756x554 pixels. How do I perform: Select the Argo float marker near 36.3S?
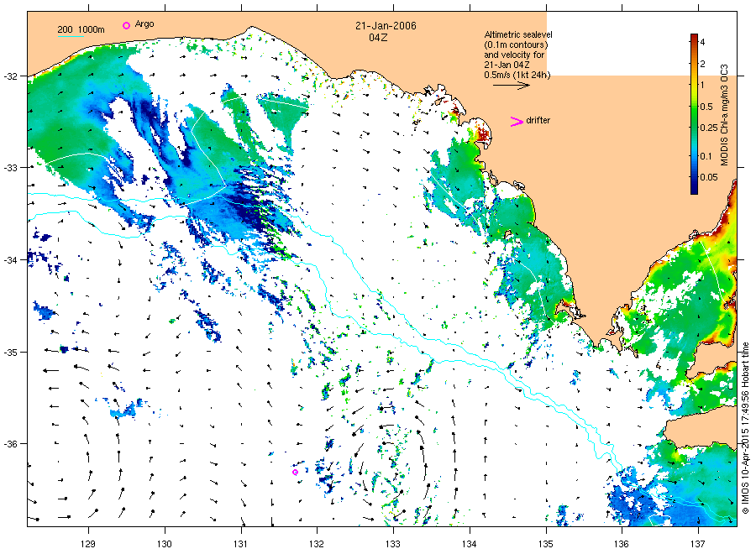click(x=295, y=472)
